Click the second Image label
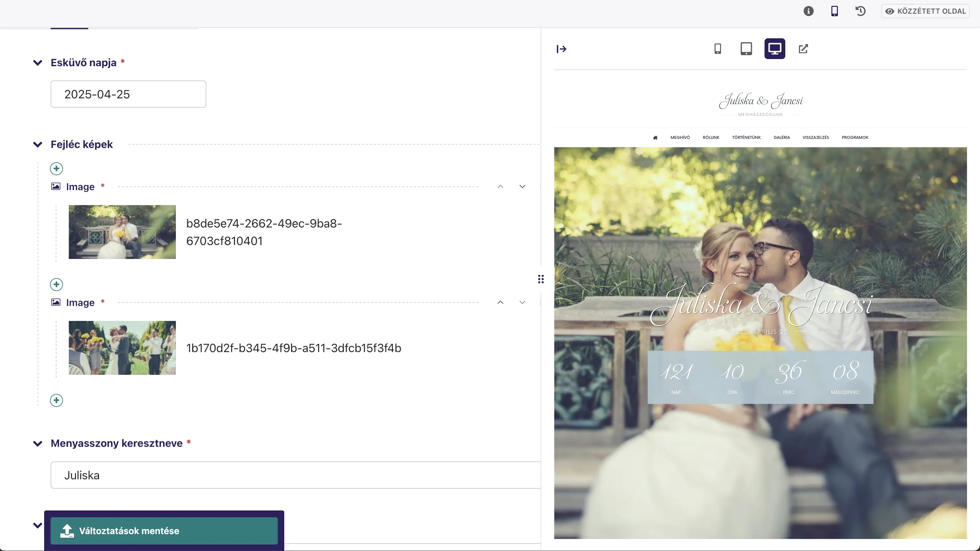Viewport: 980px width, 551px height. click(80, 302)
